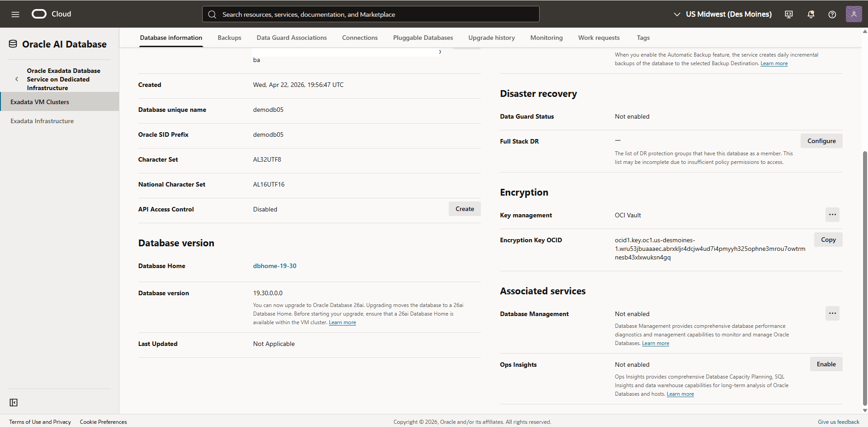Image resolution: width=868 pixels, height=427 pixels.
Task: Open the Data Guard Associations tab
Action: [292, 38]
